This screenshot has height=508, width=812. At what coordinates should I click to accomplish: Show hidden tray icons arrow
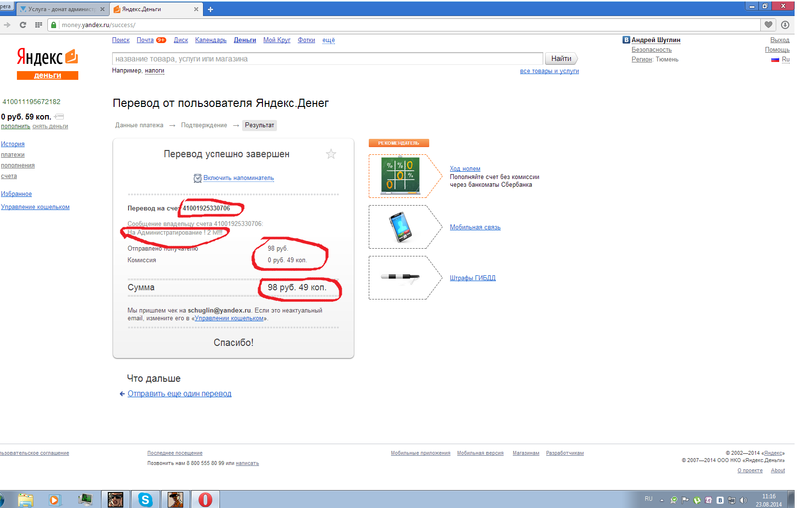[662, 500]
